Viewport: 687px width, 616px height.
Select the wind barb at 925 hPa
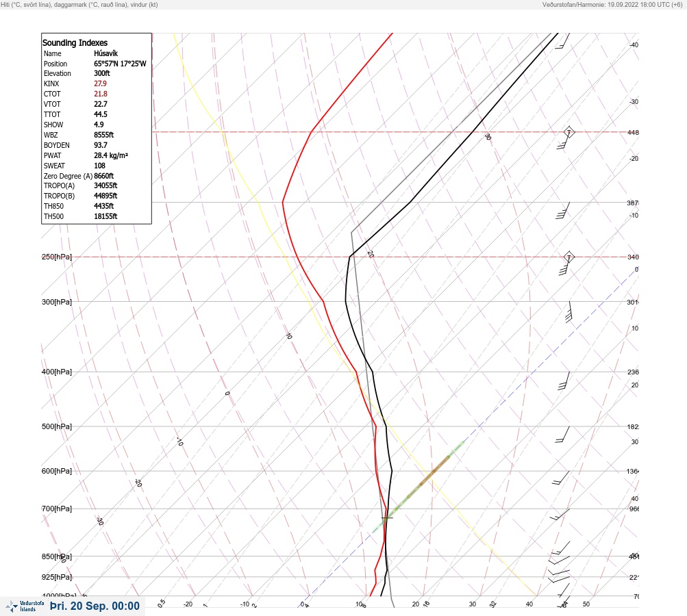point(559,580)
